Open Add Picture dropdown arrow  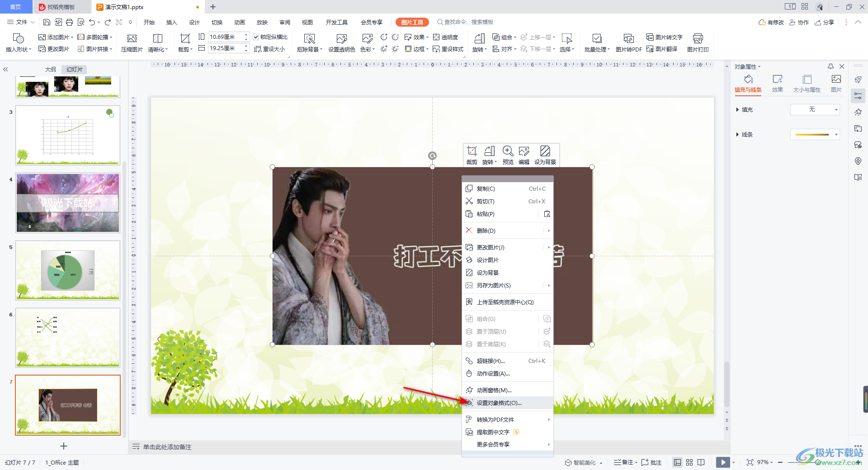coord(72,38)
